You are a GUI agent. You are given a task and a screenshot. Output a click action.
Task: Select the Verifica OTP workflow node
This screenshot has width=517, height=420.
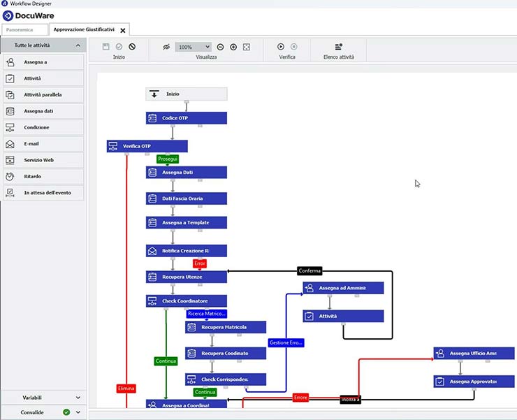click(x=147, y=146)
